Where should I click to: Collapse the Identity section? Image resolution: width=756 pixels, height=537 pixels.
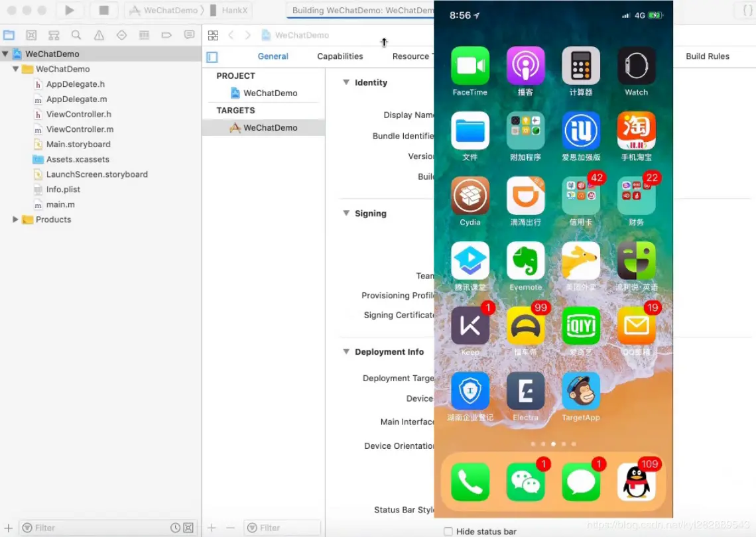pos(346,82)
